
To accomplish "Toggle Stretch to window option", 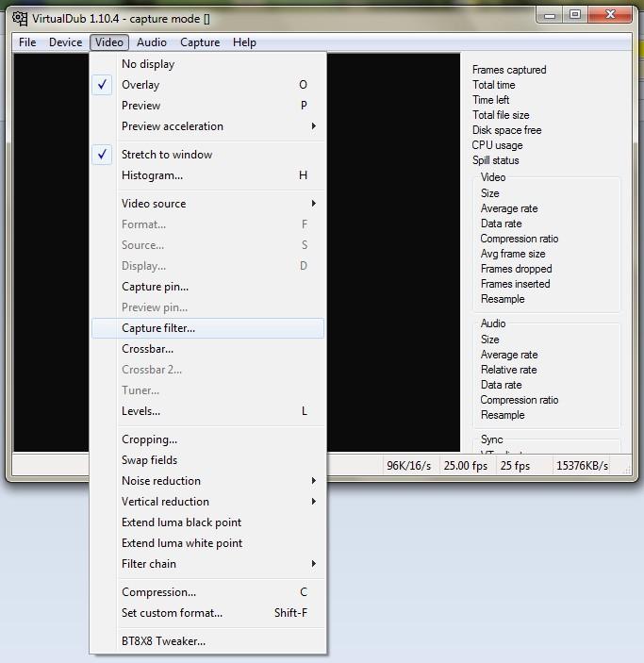I will [207, 155].
